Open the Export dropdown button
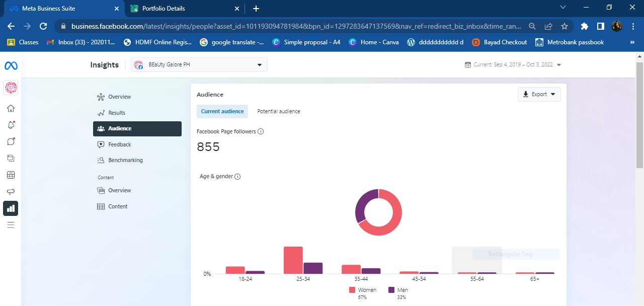644x306 pixels. click(539, 94)
